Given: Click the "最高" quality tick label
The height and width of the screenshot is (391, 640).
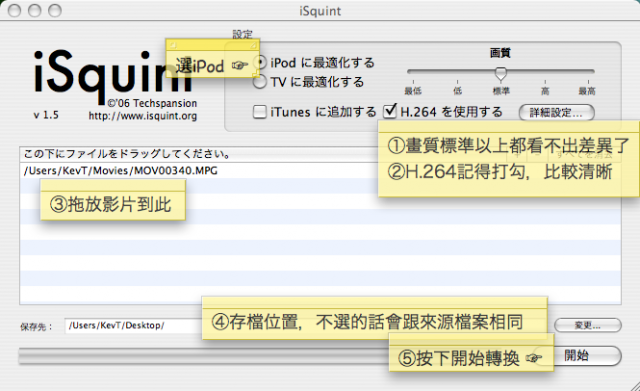Looking at the screenshot, I should click(587, 91).
